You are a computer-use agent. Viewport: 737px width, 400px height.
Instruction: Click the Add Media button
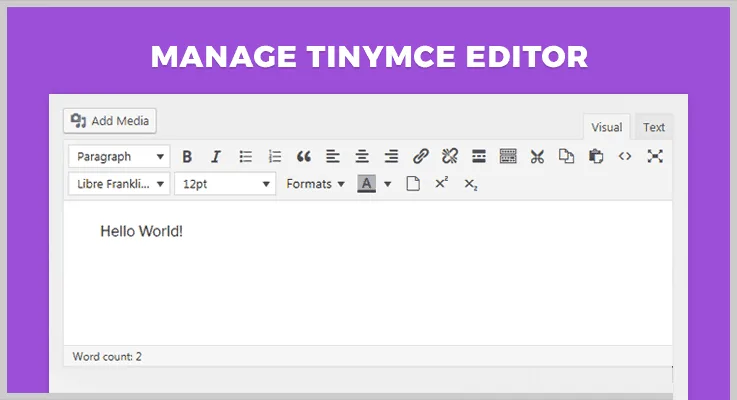[110, 121]
